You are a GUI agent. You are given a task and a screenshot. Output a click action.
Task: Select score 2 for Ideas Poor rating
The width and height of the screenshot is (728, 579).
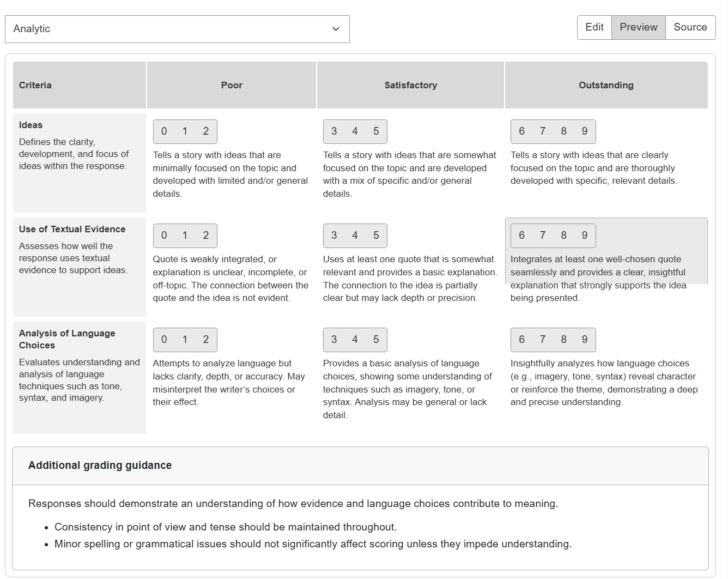coord(206,131)
